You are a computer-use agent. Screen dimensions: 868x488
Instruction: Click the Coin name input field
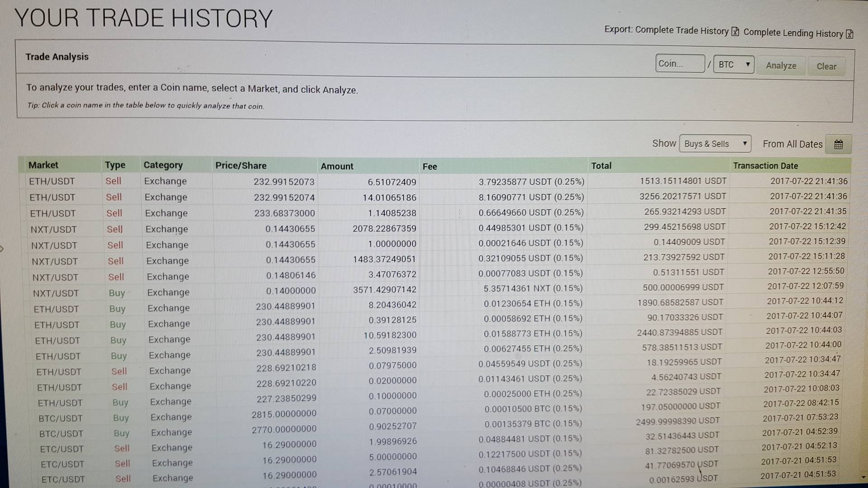click(679, 64)
